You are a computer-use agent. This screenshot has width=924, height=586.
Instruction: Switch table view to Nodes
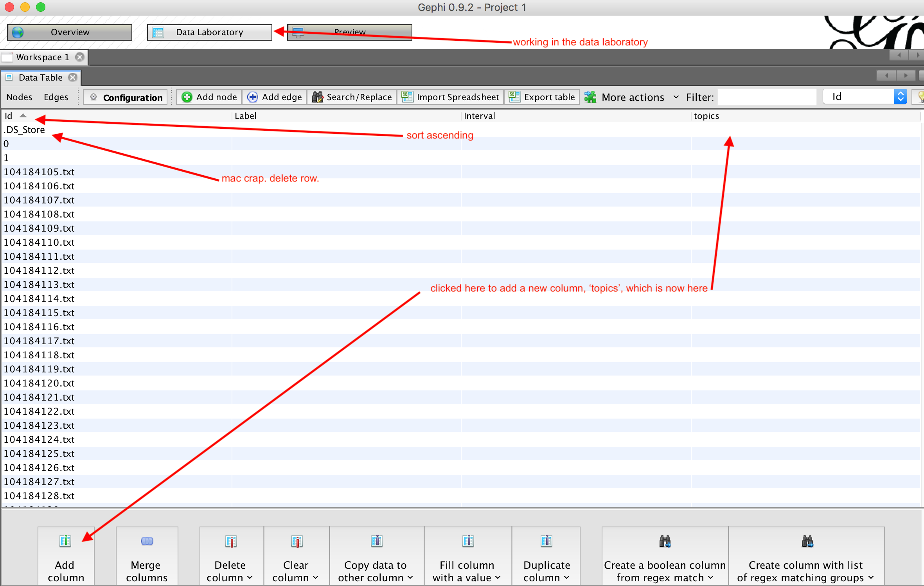[x=19, y=97]
